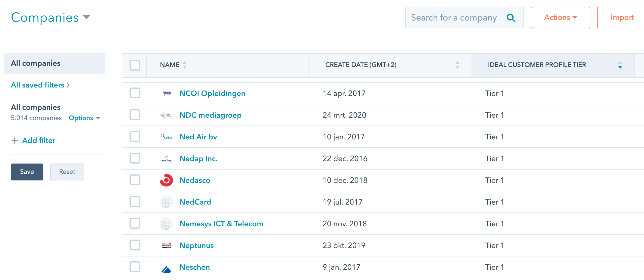Check the Neptunus row checkbox
This screenshot has height=280, width=644.
(x=135, y=245)
